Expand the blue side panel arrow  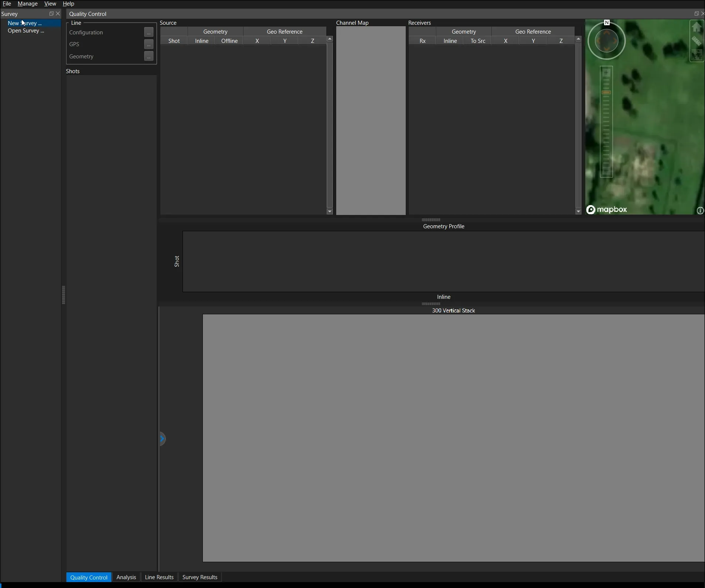point(163,439)
